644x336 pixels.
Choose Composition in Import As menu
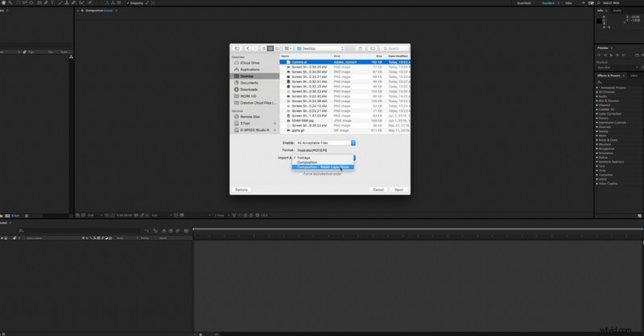point(323,162)
